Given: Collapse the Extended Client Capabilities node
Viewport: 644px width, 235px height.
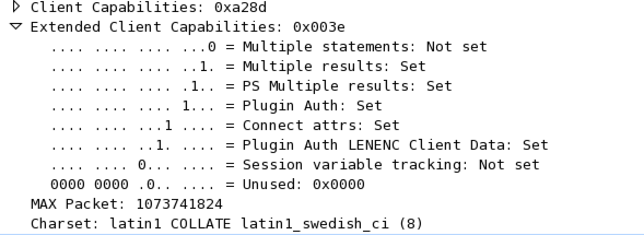Looking at the screenshot, I should coord(16,27).
